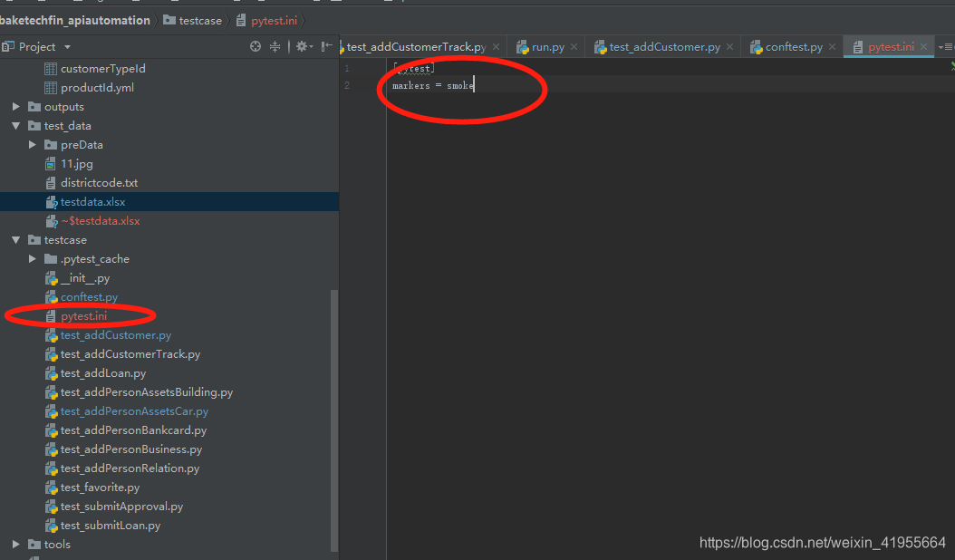The width and height of the screenshot is (955, 560).
Task: Click the tools folder icon
Action: point(34,545)
